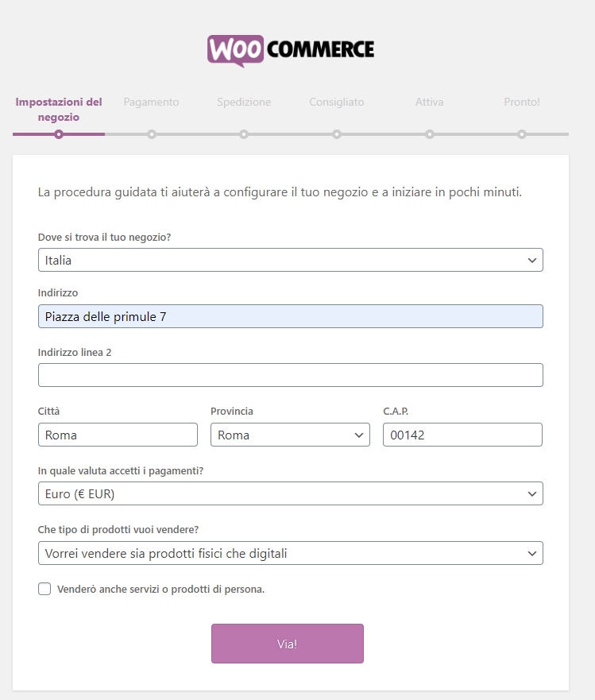This screenshot has height=700, width=595.
Task: Expand the product type dropdown
Action: (290, 553)
